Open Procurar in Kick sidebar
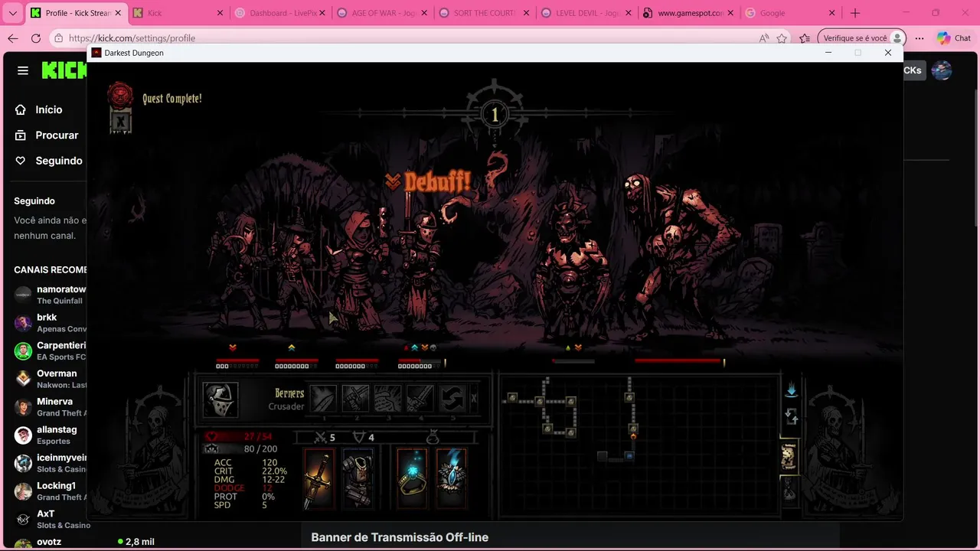Viewport: 980px width, 551px height. pyautogui.click(x=47, y=135)
